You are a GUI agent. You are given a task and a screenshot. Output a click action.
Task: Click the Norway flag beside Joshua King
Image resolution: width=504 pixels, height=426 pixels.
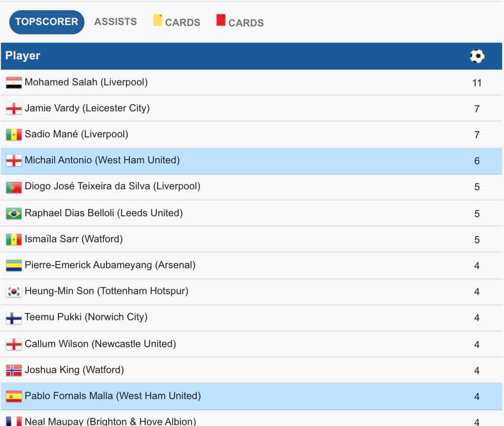[x=14, y=370]
